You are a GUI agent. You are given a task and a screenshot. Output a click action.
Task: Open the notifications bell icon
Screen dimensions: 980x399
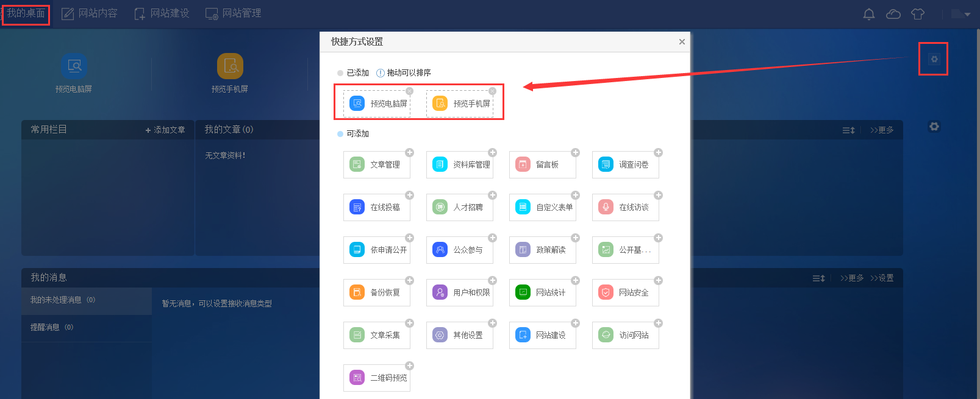869,14
